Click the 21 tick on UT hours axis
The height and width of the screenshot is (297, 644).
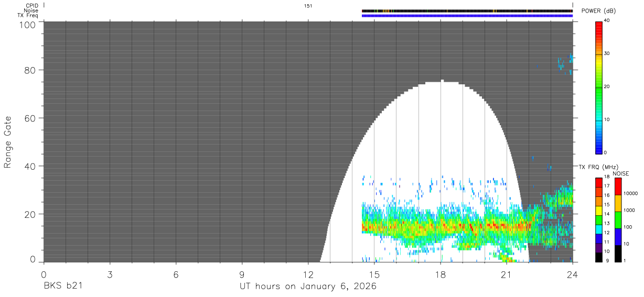506,274
